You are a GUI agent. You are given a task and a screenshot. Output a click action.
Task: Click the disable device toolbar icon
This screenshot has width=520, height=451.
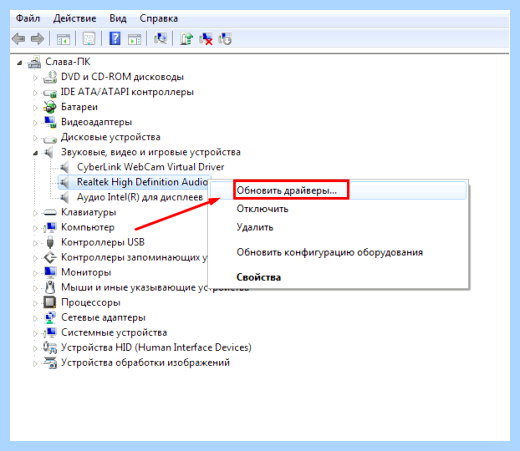pos(225,39)
